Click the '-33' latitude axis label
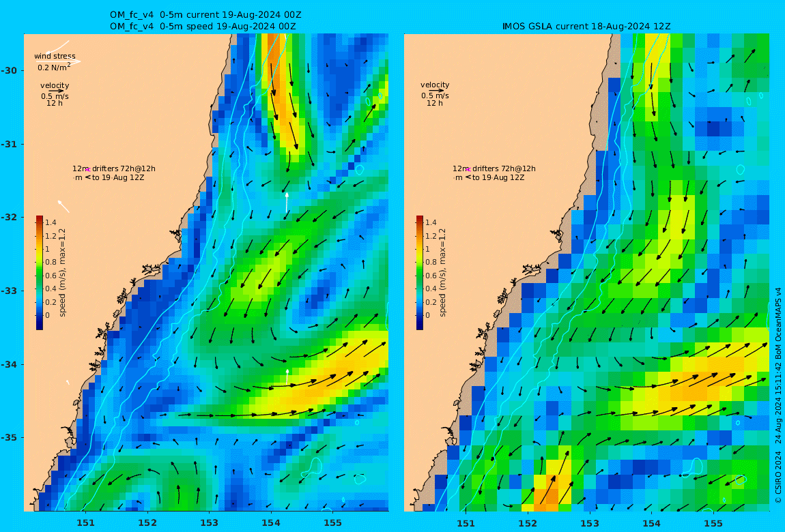This screenshot has width=785, height=532. pyautogui.click(x=8, y=291)
